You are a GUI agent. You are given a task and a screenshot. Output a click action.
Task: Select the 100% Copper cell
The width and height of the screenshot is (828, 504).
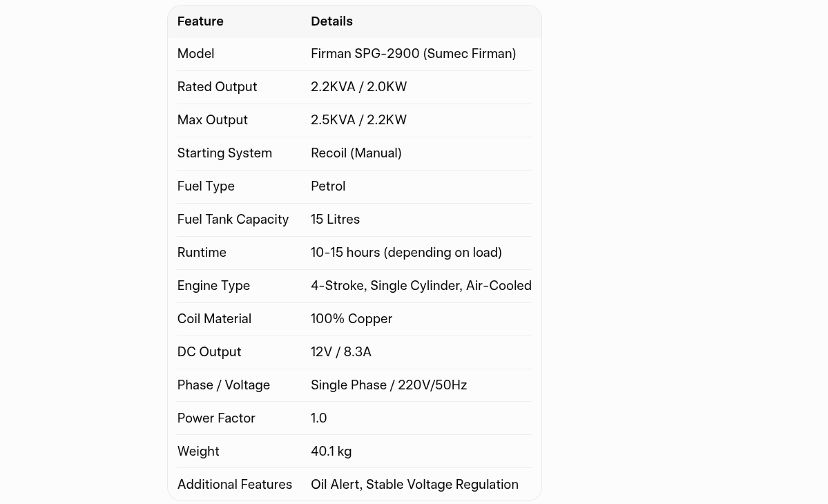(352, 319)
